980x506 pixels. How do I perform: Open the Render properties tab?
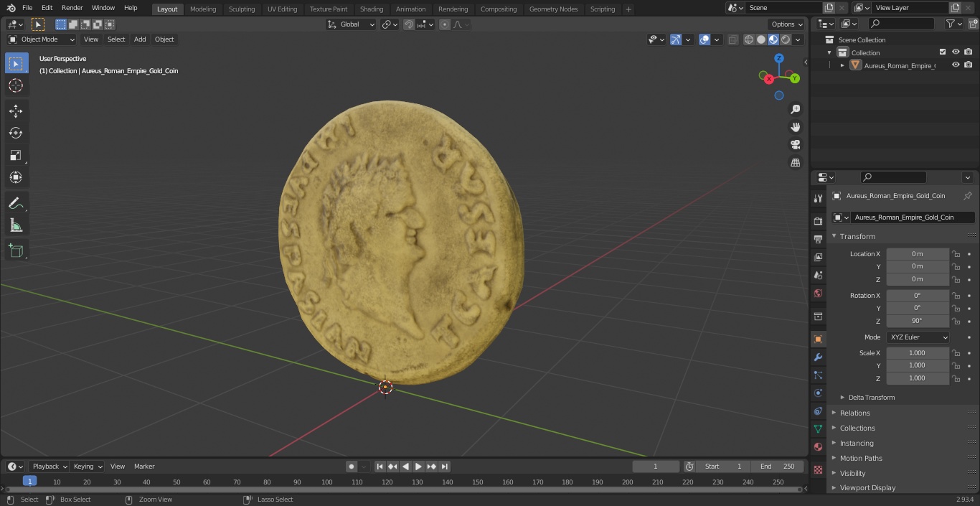(x=818, y=221)
